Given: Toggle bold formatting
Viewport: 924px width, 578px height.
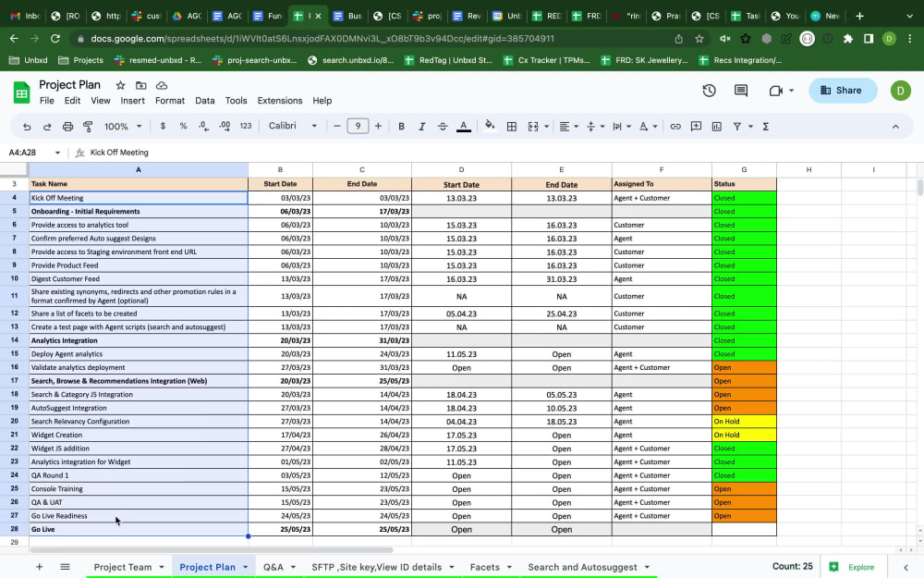Looking at the screenshot, I should 401,126.
